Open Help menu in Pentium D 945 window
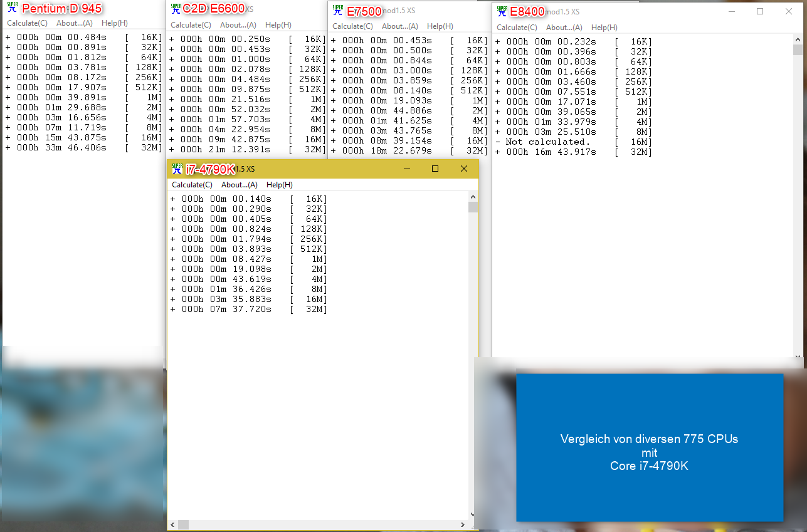 [x=115, y=23]
